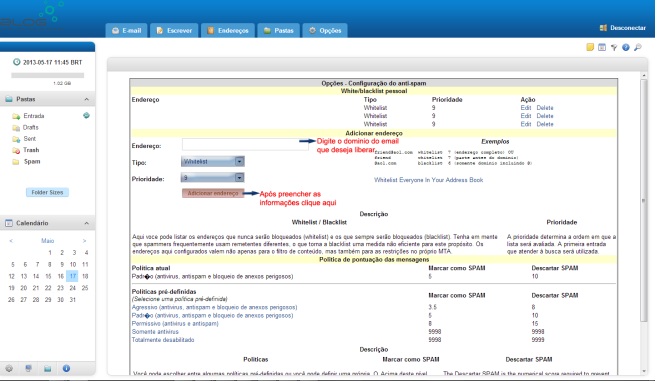Click the content pane vertical scrollbar

coord(644,201)
